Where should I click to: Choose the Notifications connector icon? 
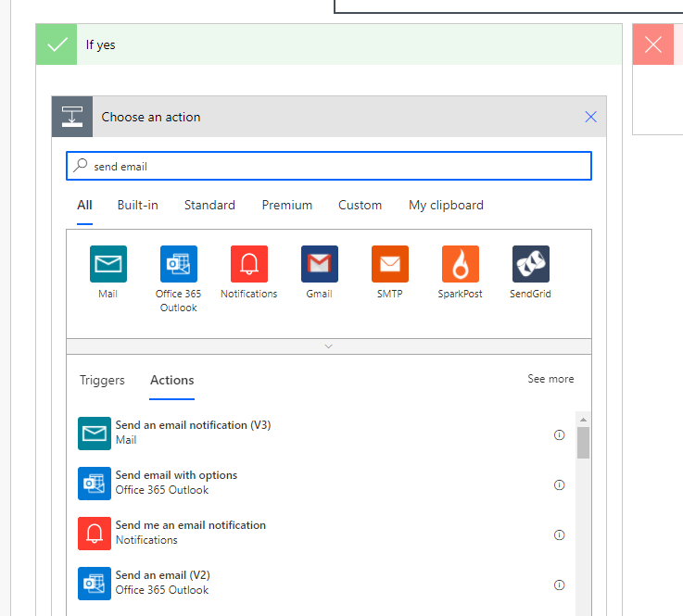(x=249, y=264)
